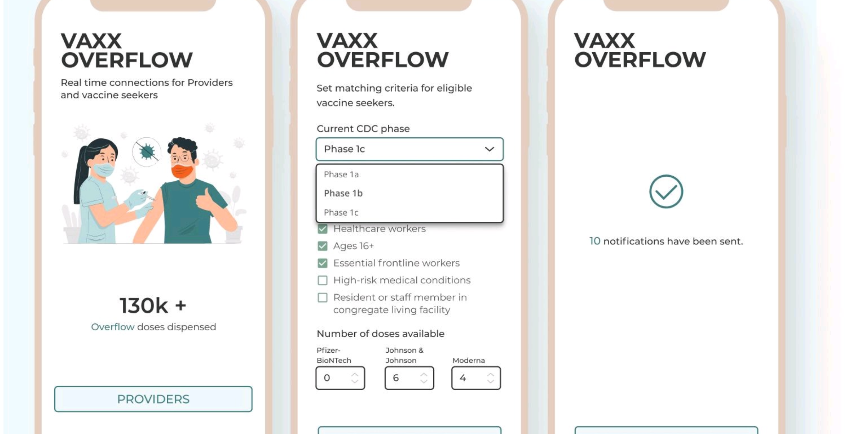
Task: Toggle Healthcare workers checkbox on
Action: click(323, 228)
